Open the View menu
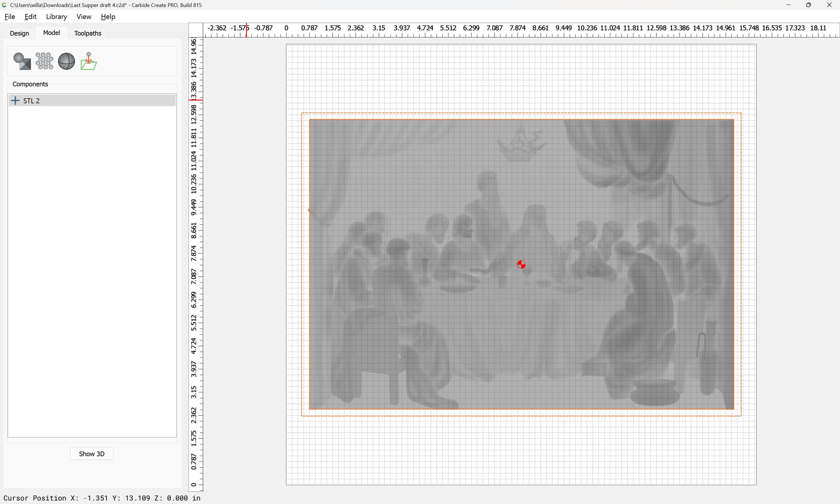 tap(84, 17)
